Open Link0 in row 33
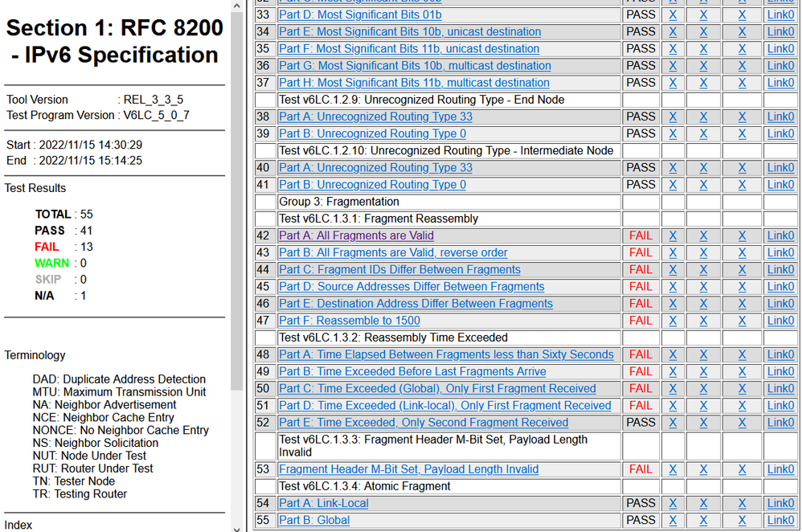Viewport: 803px width, 532px height. [x=780, y=14]
